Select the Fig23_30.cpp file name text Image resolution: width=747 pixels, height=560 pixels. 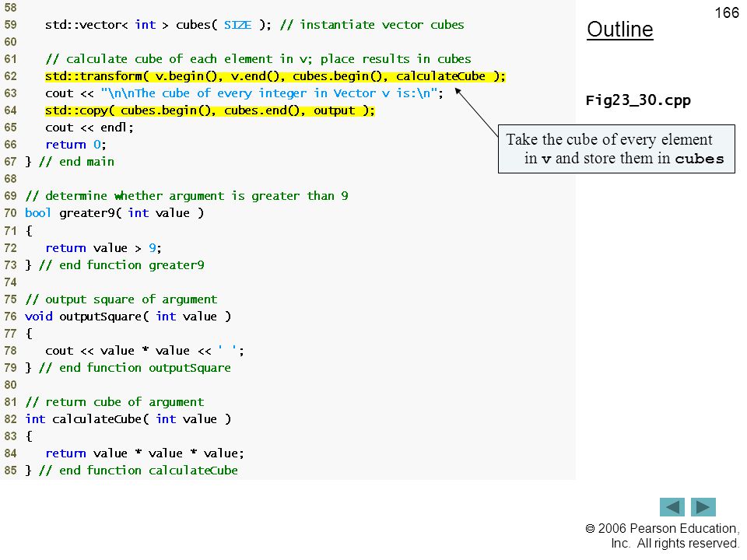pos(638,100)
